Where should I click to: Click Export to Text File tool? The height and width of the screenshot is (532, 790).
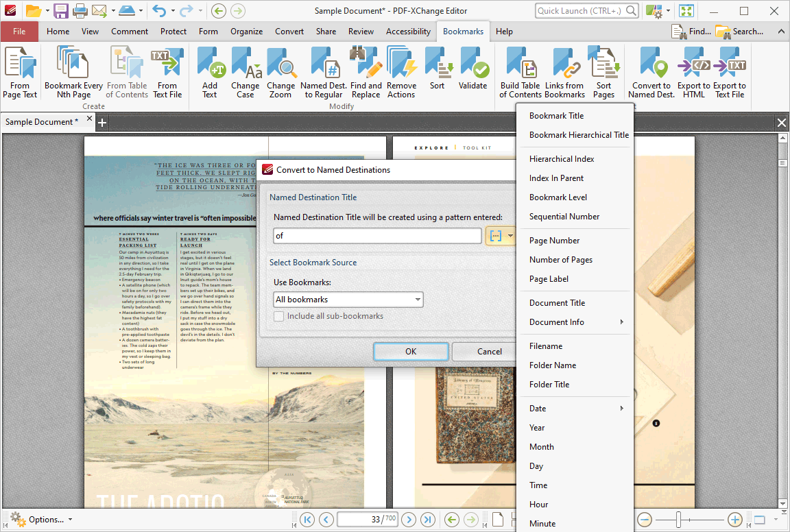coord(730,73)
